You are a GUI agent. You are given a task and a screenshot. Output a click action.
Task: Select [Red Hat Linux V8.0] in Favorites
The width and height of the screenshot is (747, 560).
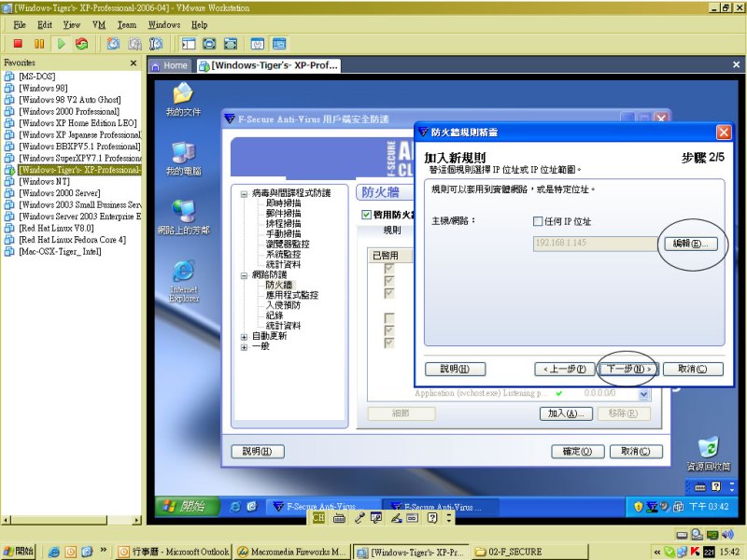56,228
